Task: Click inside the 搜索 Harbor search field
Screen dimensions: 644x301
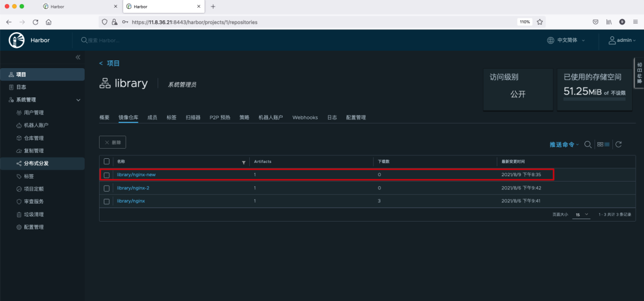Action: tap(104, 40)
